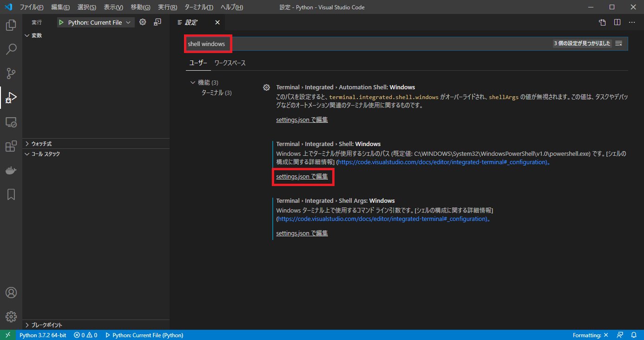Click the feedback icon in status bar
Image resolution: width=644 pixels, height=340 pixels.
(x=620, y=335)
